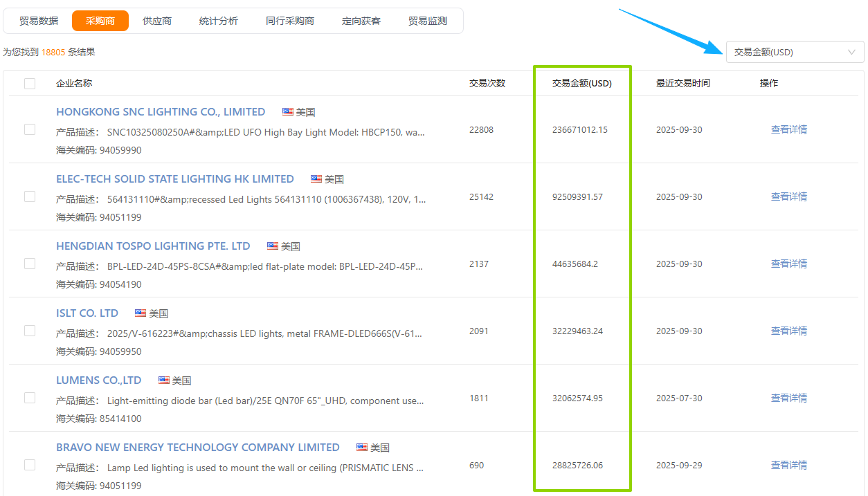
Task: Open the LUMENS CO.,LTD company link
Action: tap(99, 380)
